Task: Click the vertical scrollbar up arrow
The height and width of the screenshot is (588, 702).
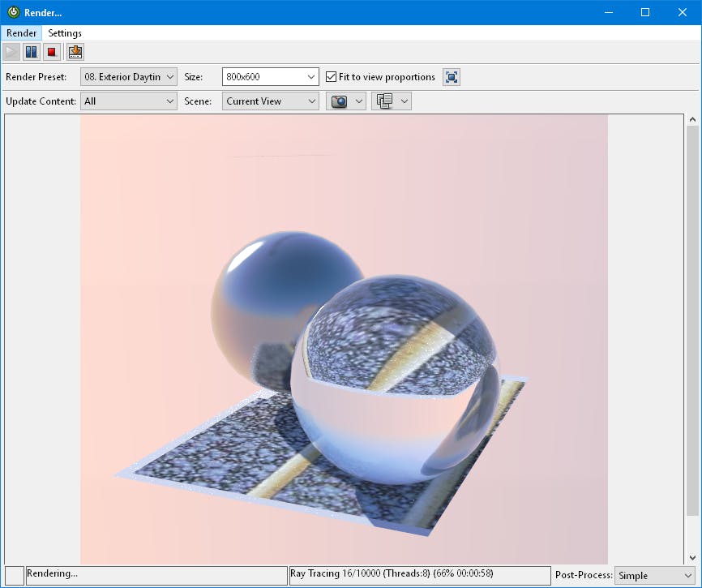Action: click(x=693, y=118)
